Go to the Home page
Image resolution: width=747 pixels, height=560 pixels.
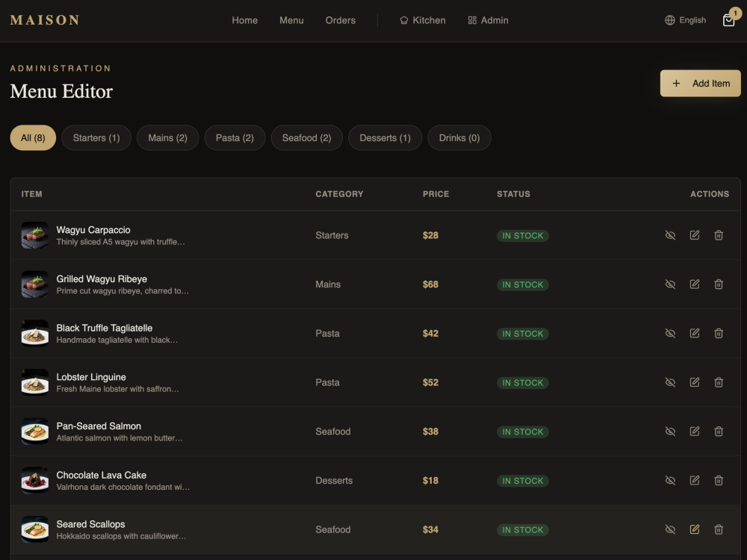(245, 20)
